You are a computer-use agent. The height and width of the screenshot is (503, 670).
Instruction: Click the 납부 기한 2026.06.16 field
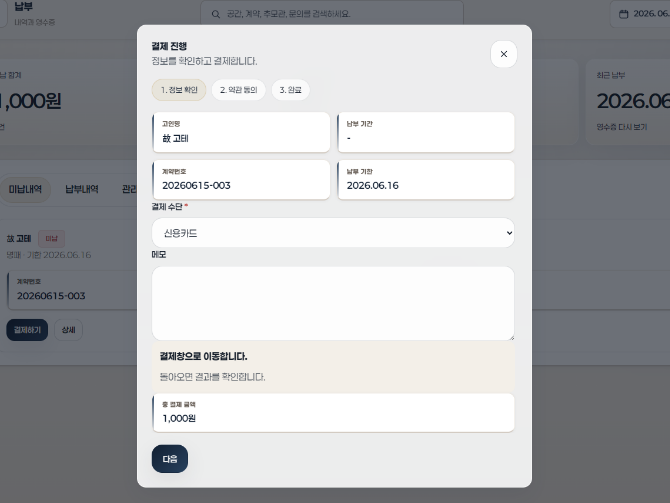(x=426, y=179)
